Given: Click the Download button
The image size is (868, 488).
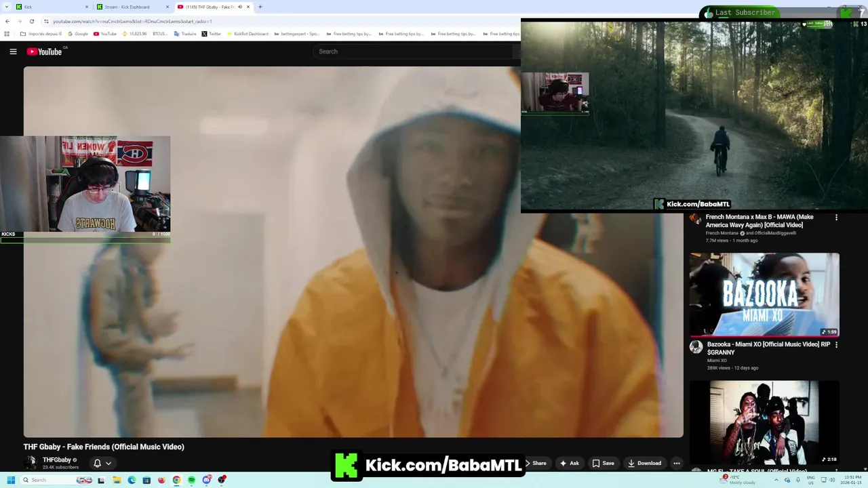Looking at the screenshot, I should (x=644, y=464).
